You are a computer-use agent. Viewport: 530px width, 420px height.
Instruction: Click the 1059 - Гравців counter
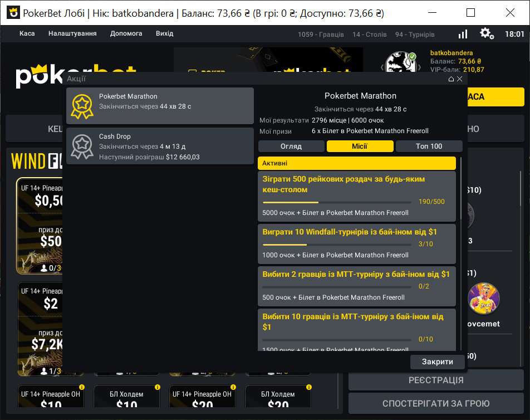pos(321,35)
